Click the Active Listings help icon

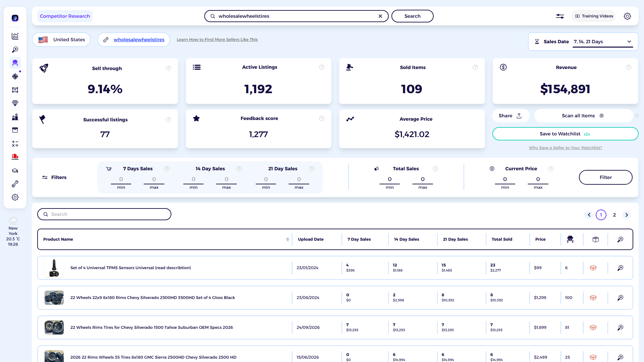(322, 67)
